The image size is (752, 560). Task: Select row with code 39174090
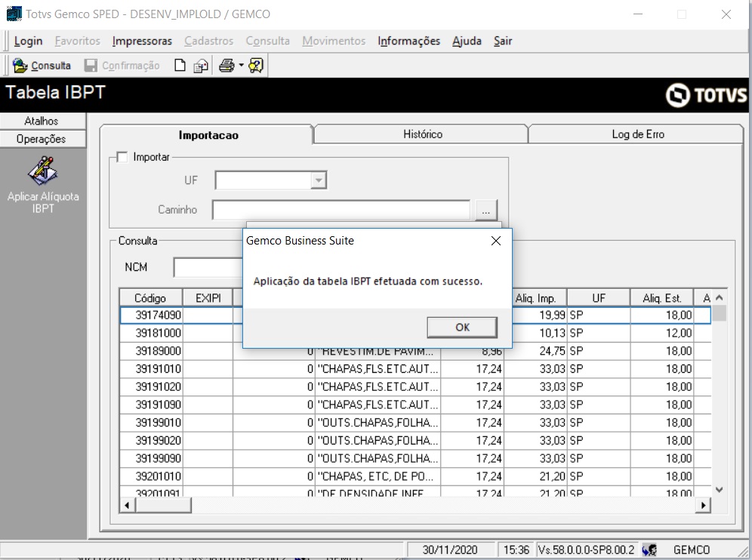pyautogui.click(x=415, y=315)
